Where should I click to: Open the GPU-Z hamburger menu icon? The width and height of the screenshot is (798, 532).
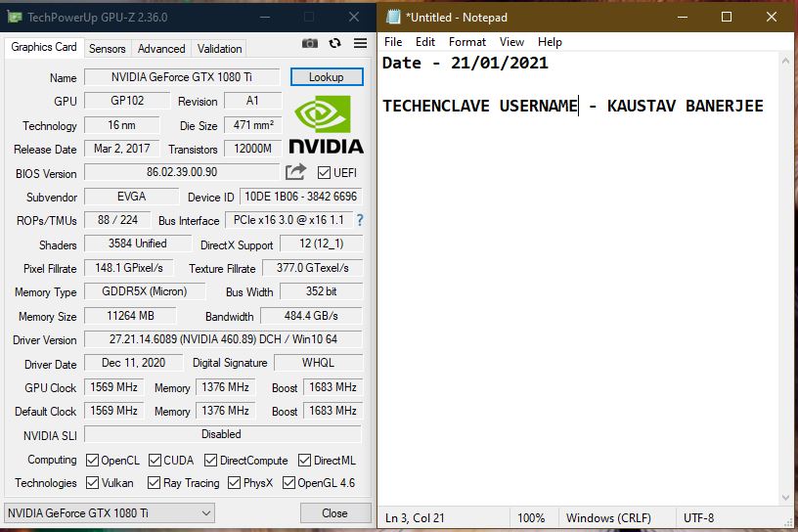(x=360, y=43)
